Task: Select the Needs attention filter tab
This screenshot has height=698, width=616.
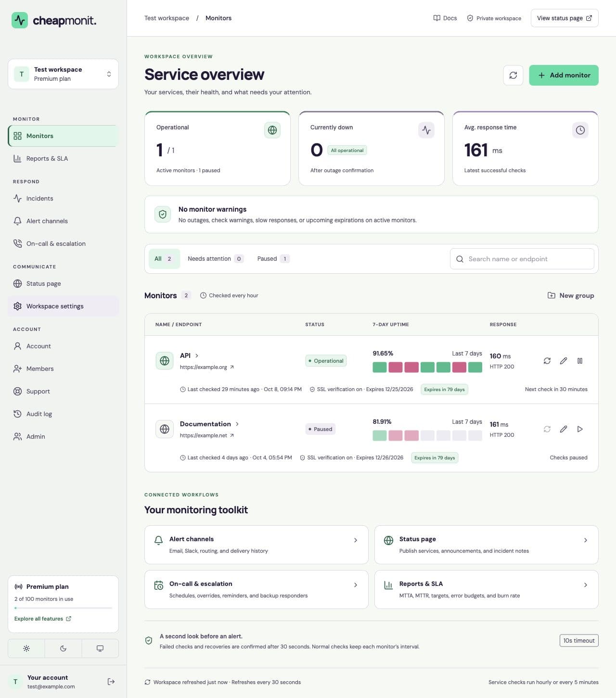Action: click(x=216, y=259)
